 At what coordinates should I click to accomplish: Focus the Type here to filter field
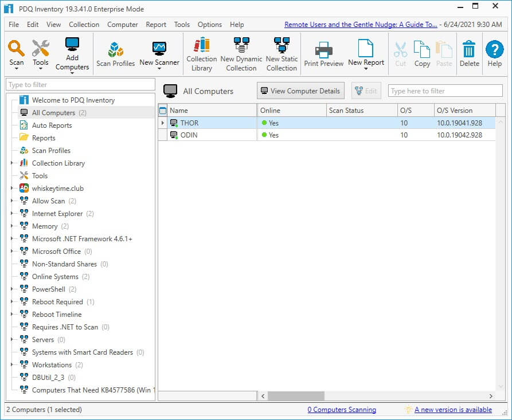click(445, 91)
